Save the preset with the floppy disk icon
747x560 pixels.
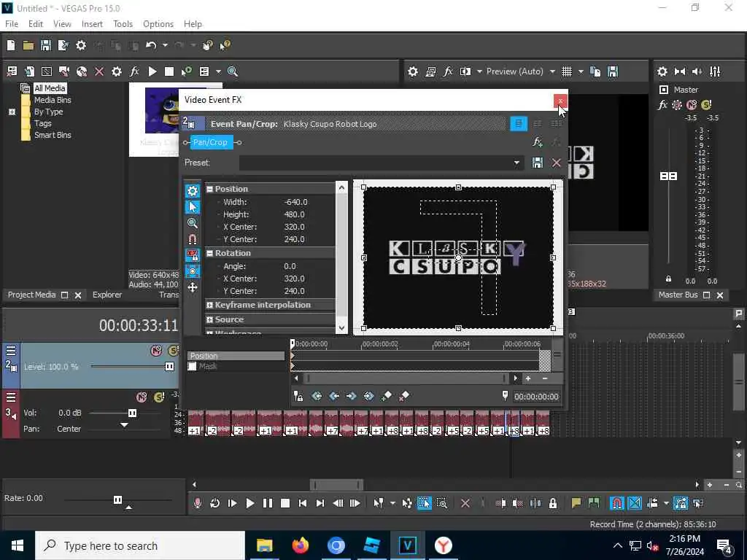(538, 163)
